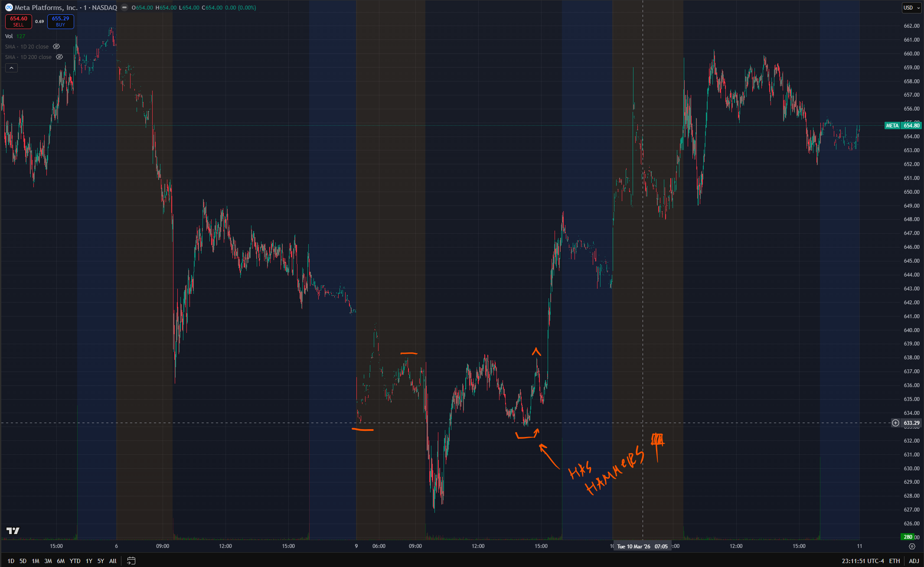
Task: Select the 5D time range
Action: tap(23, 561)
